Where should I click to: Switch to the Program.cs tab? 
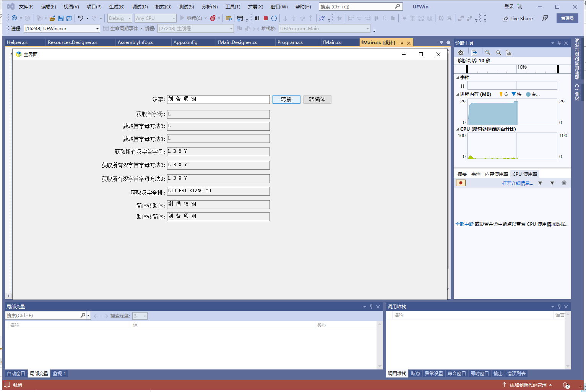coord(290,42)
